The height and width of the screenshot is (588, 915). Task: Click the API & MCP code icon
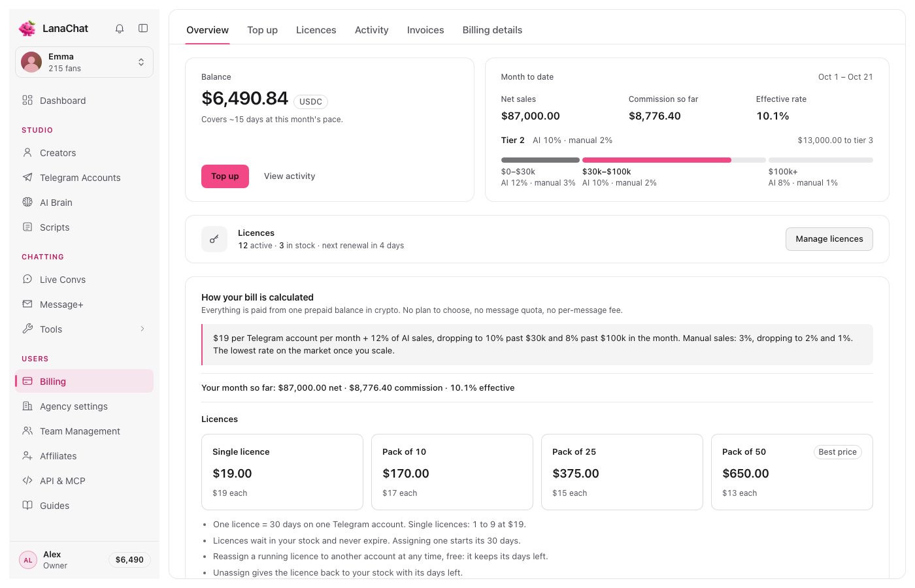coord(27,480)
